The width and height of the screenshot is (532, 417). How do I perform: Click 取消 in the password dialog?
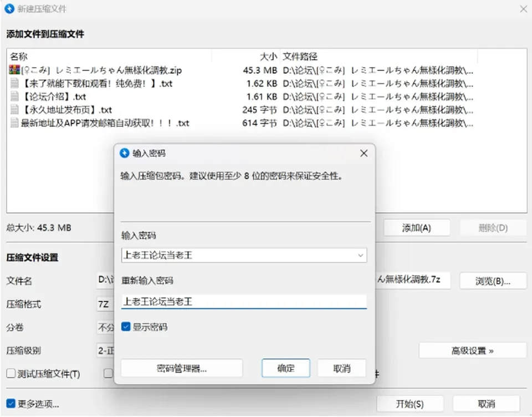click(x=342, y=368)
